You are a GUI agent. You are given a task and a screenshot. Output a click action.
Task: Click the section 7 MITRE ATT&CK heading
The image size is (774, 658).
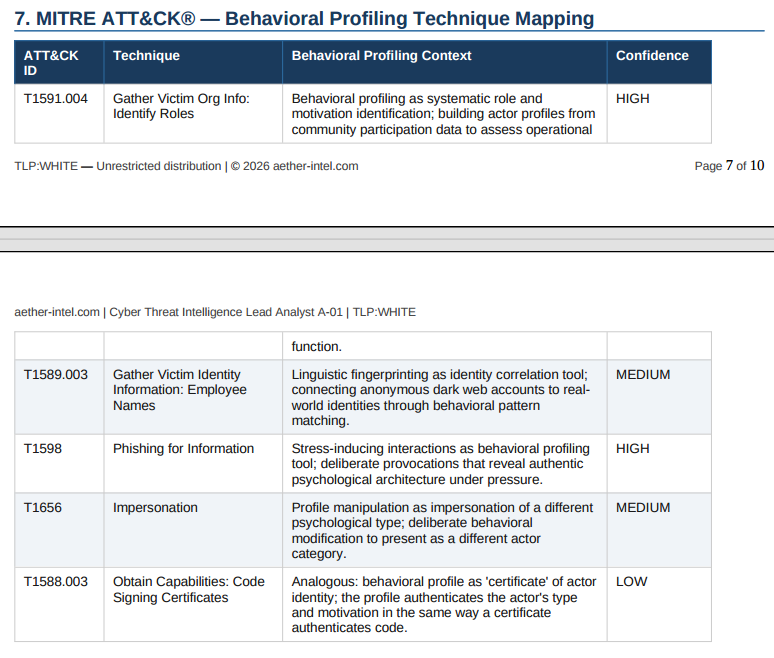[304, 19]
